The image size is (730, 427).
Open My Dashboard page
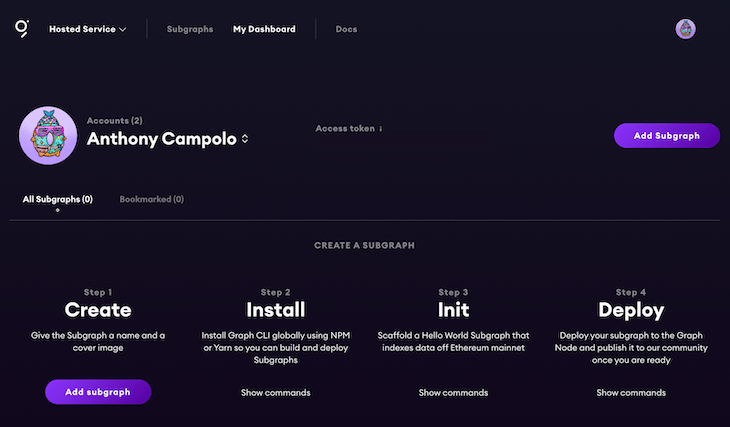(x=264, y=29)
